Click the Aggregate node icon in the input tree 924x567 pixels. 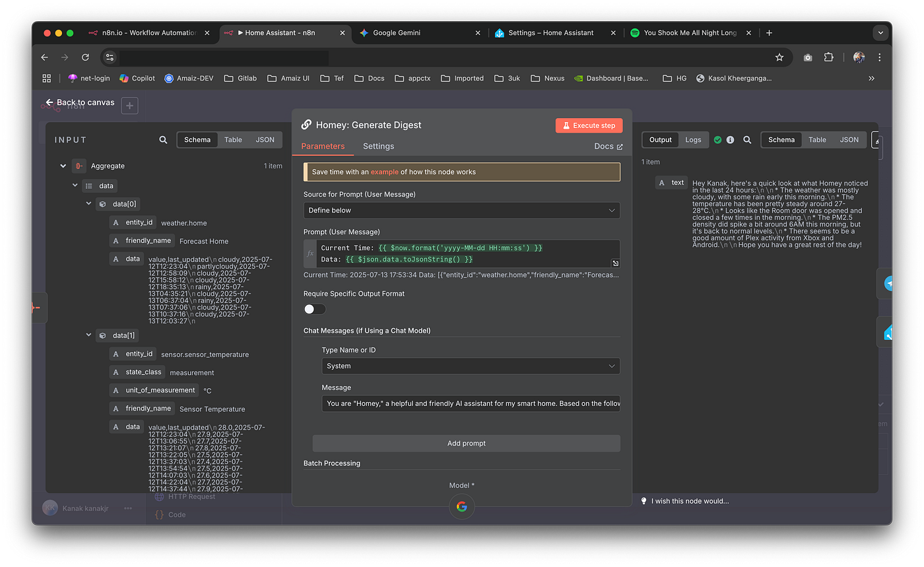(79, 166)
